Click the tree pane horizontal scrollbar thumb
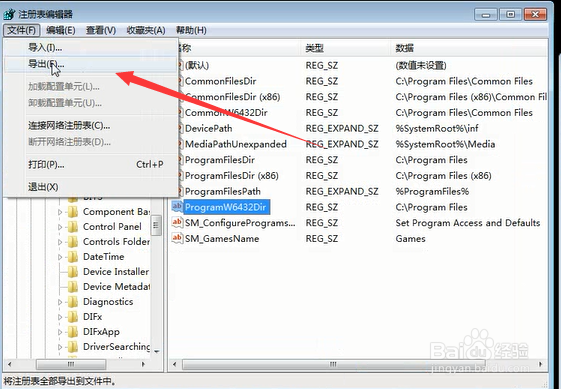The height and width of the screenshot is (389, 561). (x=71, y=364)
